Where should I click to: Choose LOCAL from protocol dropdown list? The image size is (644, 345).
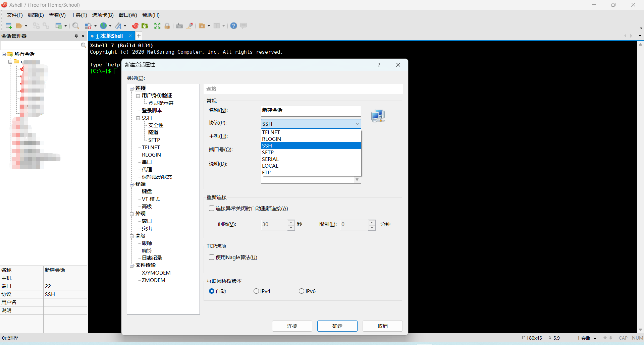(x=311, y=166)
